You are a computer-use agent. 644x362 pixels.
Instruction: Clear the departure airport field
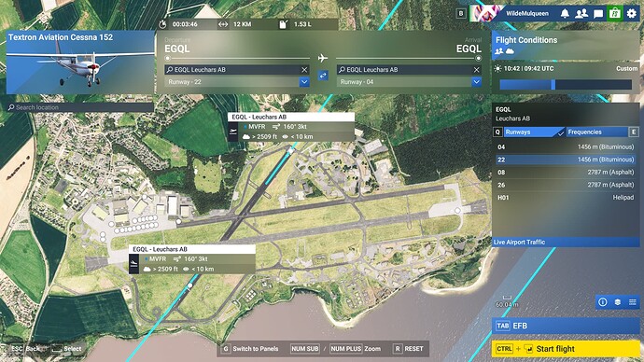304,70
